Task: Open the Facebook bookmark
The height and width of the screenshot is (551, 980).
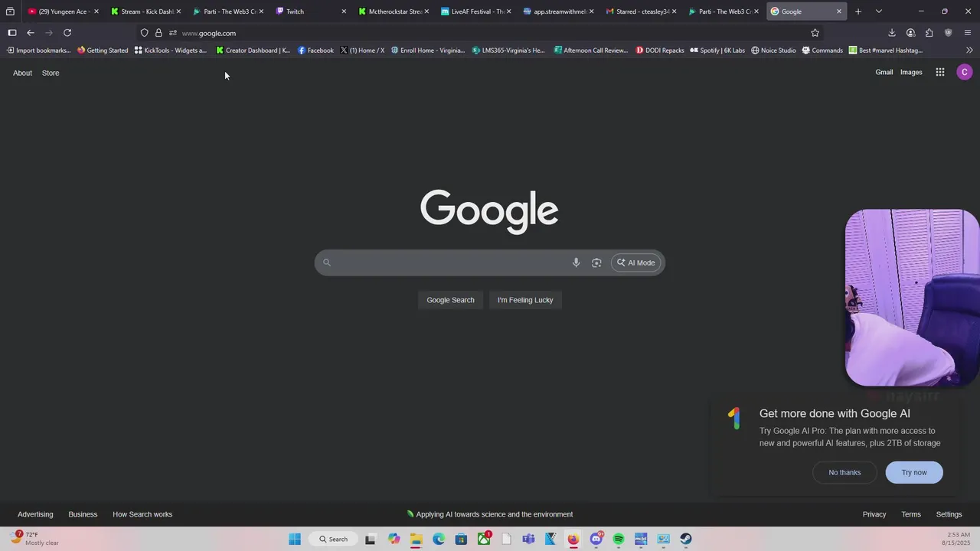Action: pos(315,51)
